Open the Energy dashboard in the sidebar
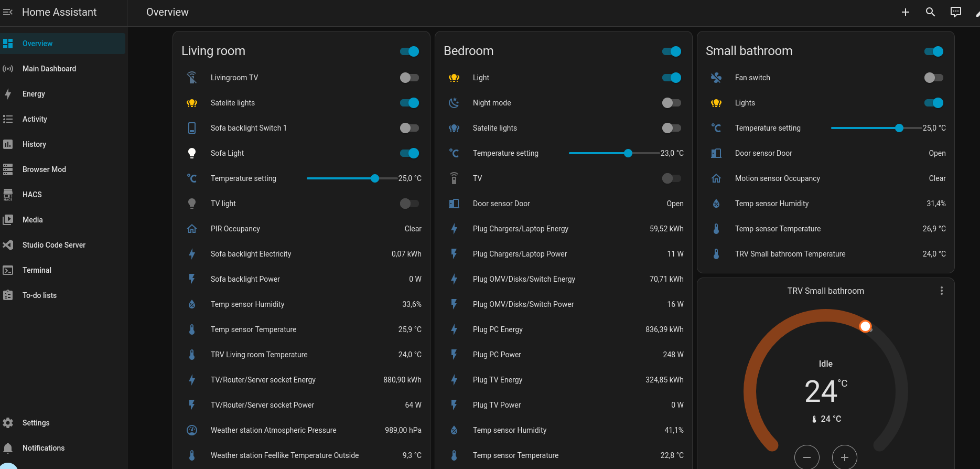The image size is (980, 469). 34,94
